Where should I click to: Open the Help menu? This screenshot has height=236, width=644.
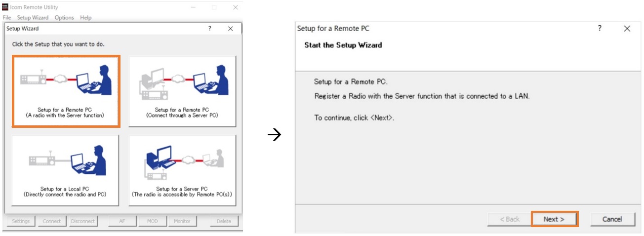click(x=86, y=18)
